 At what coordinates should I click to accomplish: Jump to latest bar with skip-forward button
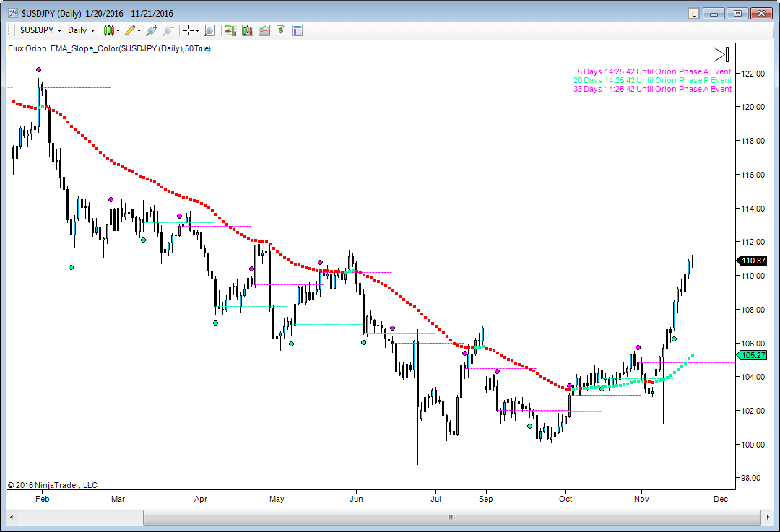coord(720,54)
